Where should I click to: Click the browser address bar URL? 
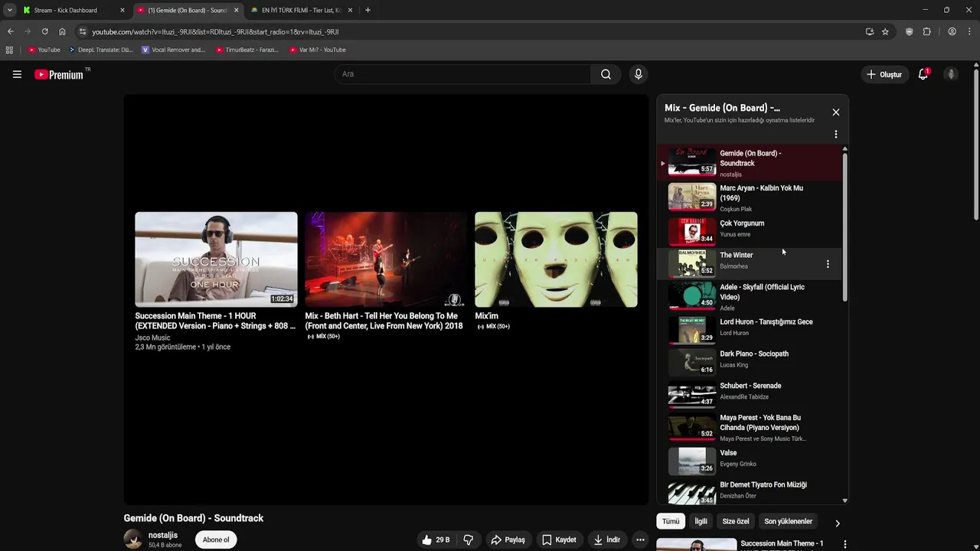click(x=215, y=31)
